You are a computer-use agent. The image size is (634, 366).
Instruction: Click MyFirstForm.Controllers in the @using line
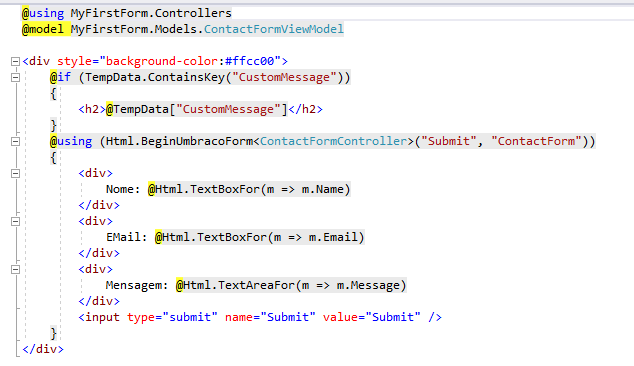(151, 13)
